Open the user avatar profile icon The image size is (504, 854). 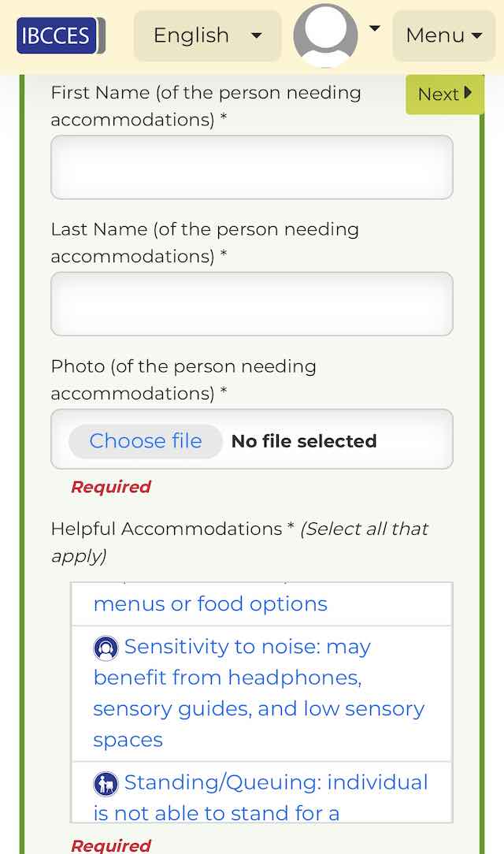[325, 35]
